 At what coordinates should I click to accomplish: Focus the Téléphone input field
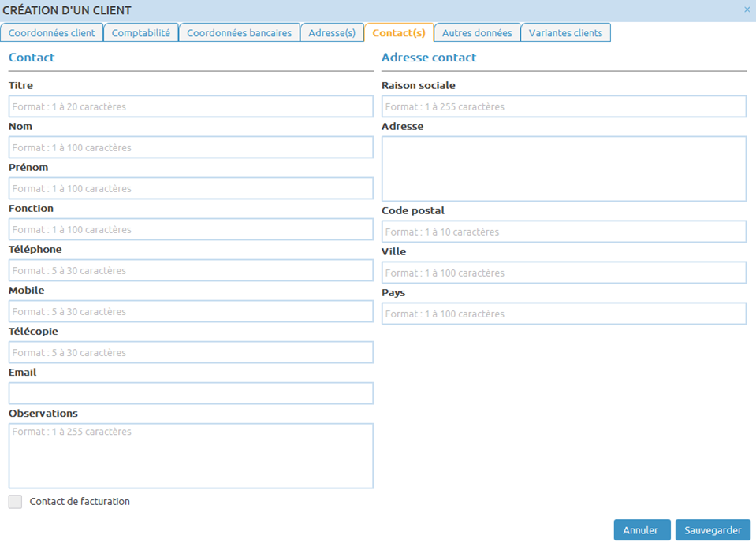click(x=191, y=270)
